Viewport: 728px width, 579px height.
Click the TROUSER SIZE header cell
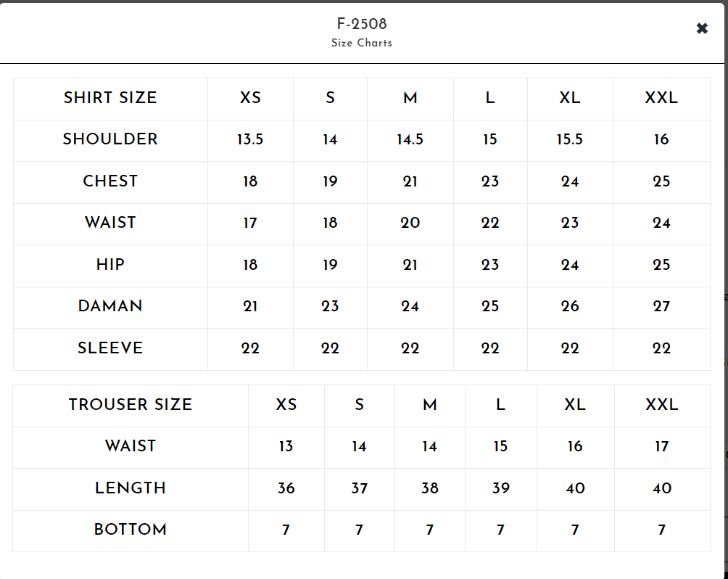click(x=131, y=405)
